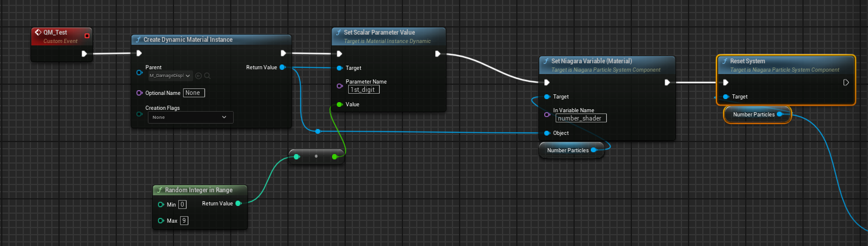Click Create Dynamic Material Instance execution output pin
Image resolution: width=868 pixels, height=246 pixels.
click(283, 54)
